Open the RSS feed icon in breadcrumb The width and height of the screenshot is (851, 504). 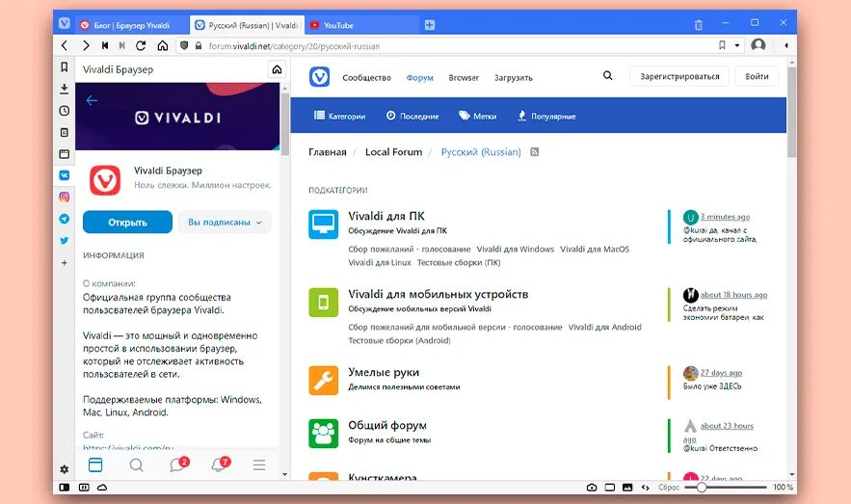coord(535,152)
